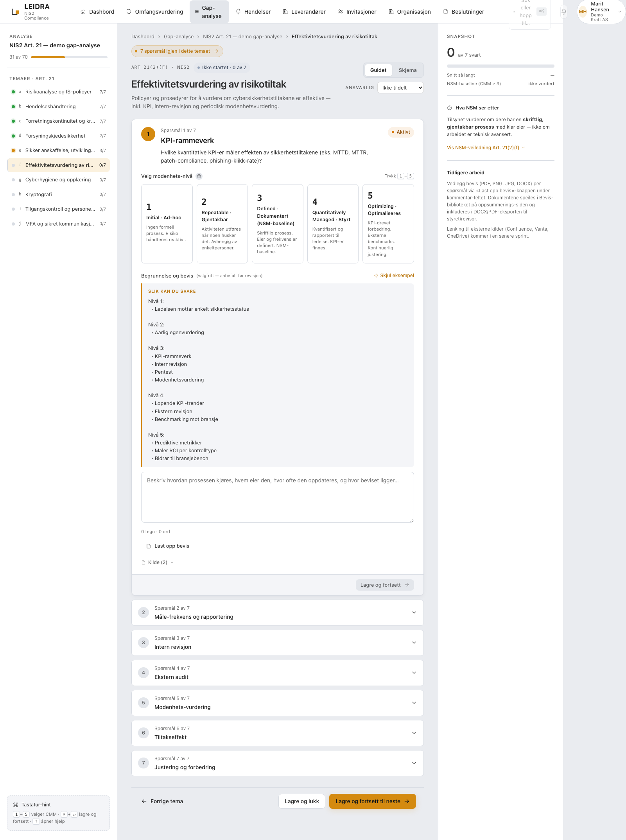
Task: Open the Cyberhygiene og opplæring theme
Action: (x=59, y=180)
